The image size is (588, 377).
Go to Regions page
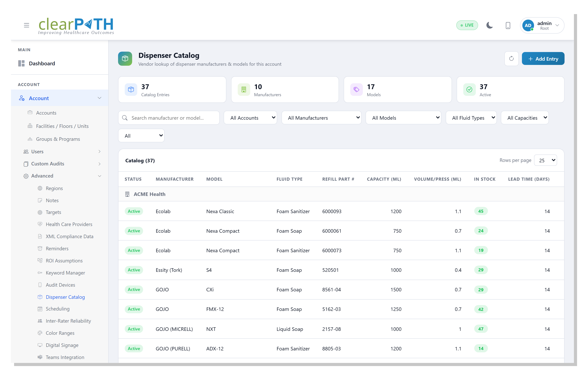[x=54, y=188]
